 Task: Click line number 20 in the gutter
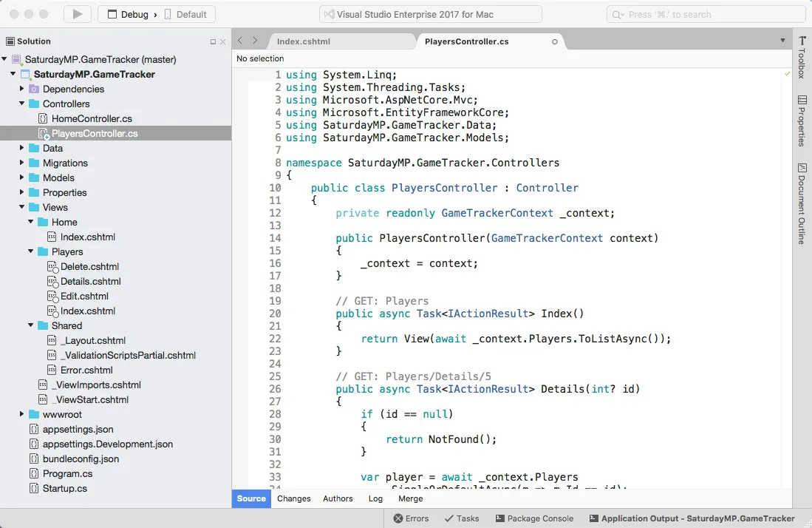pyautogui.click(x=275, y=314)
